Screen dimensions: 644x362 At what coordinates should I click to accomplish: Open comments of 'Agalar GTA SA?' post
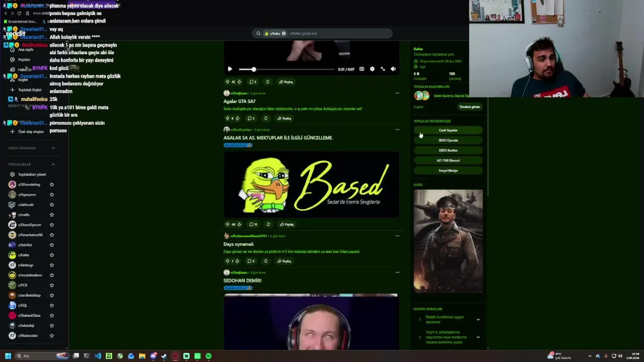pos(251,118)
